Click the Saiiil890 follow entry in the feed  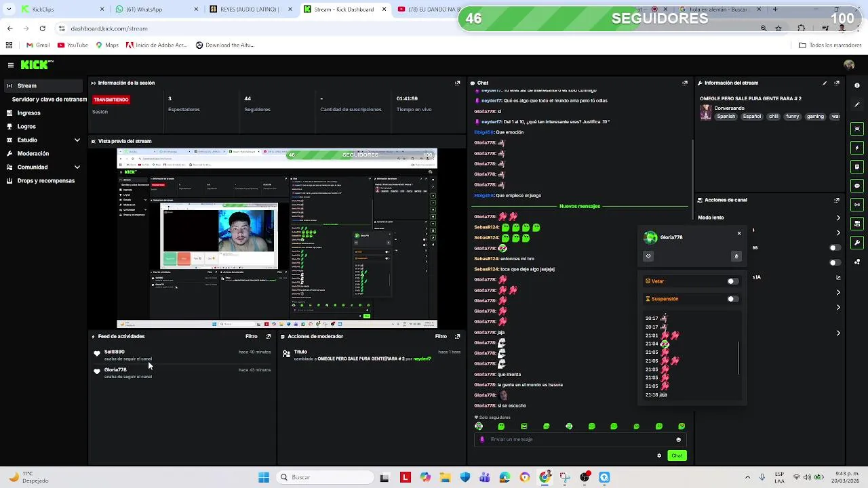[183, 355]
